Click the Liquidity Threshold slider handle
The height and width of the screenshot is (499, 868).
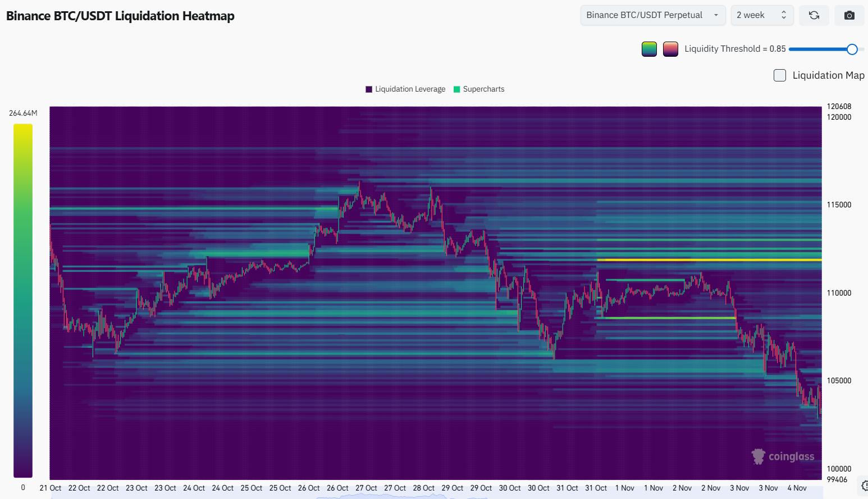[852, 49]
